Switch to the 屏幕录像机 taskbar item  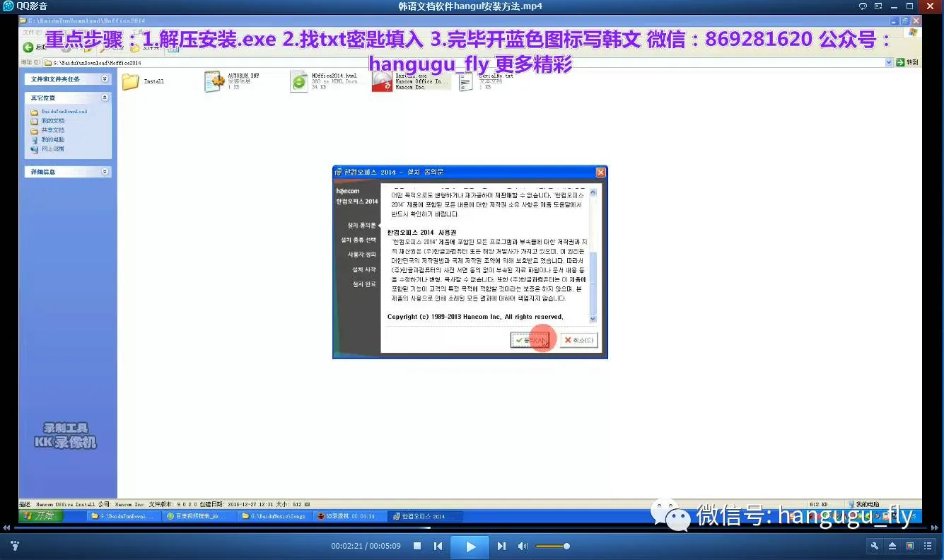click(349, 516)
